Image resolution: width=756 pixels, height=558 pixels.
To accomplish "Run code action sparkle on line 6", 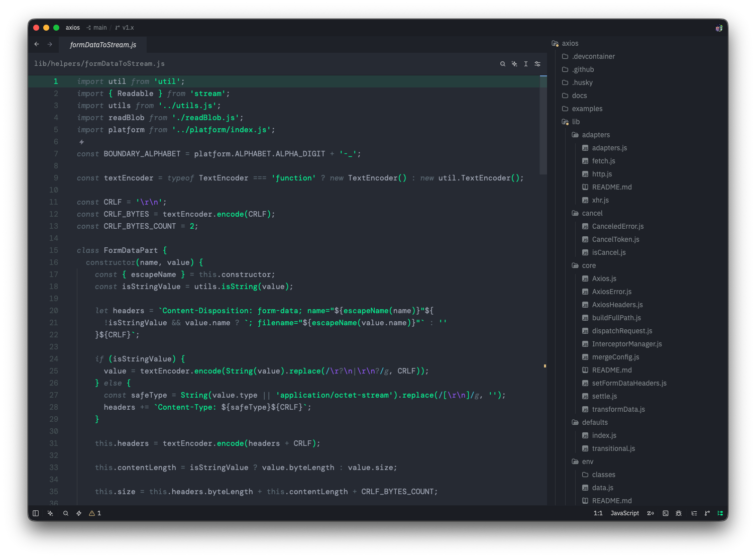I will (x=81, y=142).
